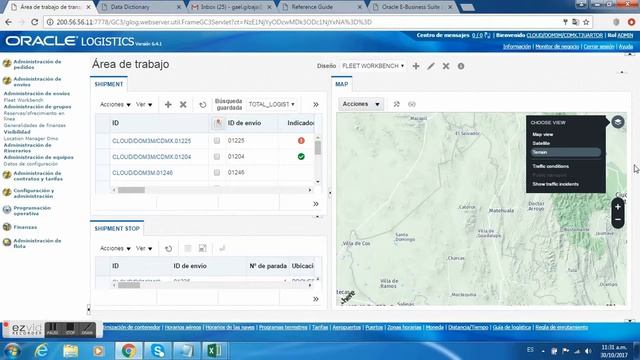The height and width of the screenshot is (360, 640).
Task: Open Google Chrome from the taskbar
Action: coord(129,350)
